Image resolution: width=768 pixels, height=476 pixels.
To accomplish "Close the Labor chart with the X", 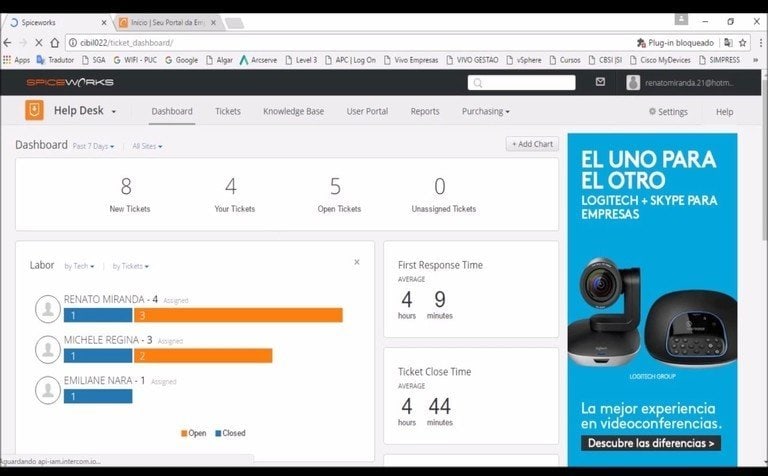I will point(357,262).
